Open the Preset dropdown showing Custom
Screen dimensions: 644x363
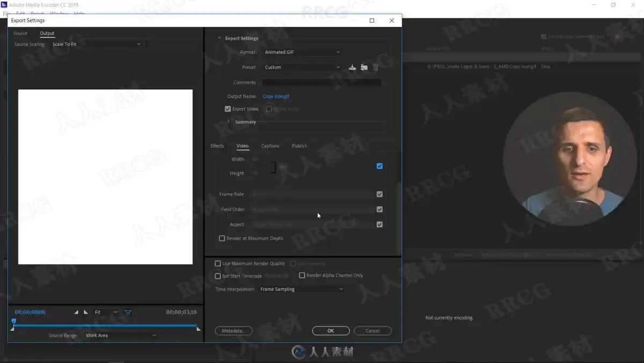click(302, 67)
